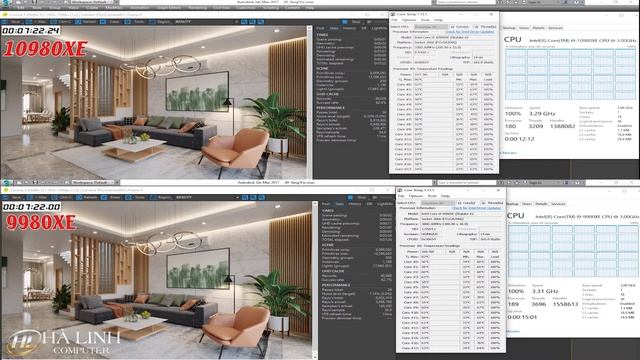Image resolution: width=640 pixels, height=360 pixels.
Task: Switch to Stats tab in 10980XE frame buffer
Action: 334,28
